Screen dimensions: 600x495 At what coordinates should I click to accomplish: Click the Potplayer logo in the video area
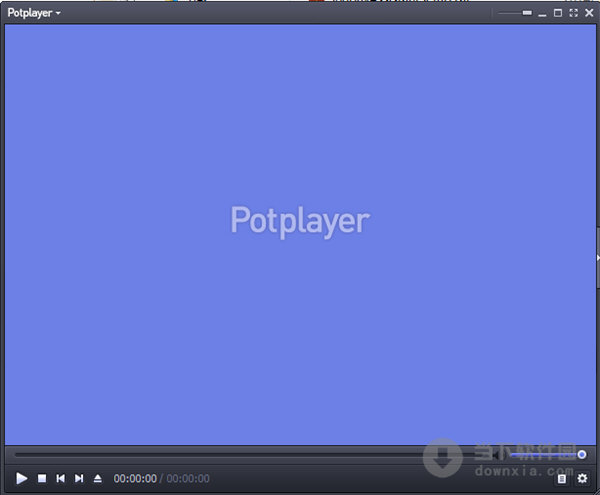(x=300, y=221)
